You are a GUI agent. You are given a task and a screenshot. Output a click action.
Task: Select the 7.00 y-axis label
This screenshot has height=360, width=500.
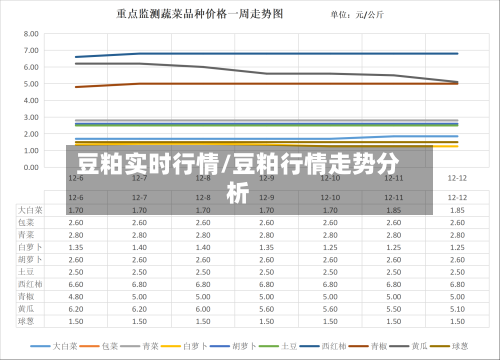click(x=31, y=51)
